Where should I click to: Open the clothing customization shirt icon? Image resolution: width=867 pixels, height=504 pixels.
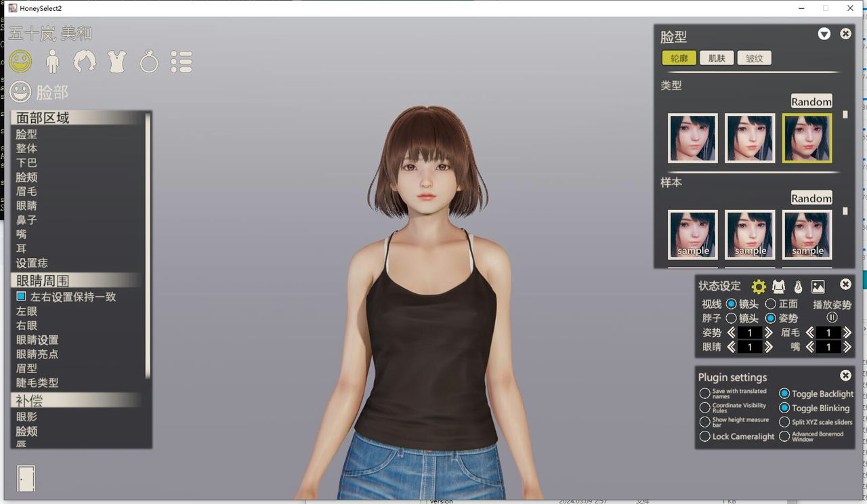(116, 61)
